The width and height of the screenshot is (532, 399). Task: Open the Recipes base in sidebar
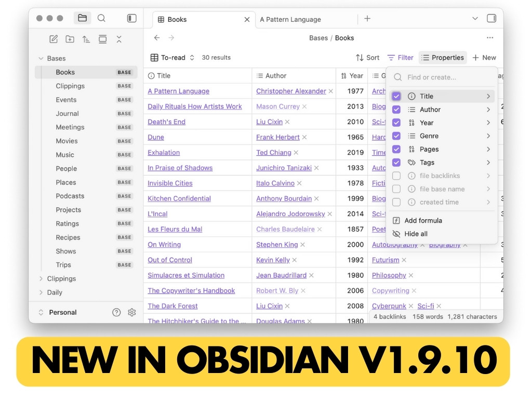[86, 237]
